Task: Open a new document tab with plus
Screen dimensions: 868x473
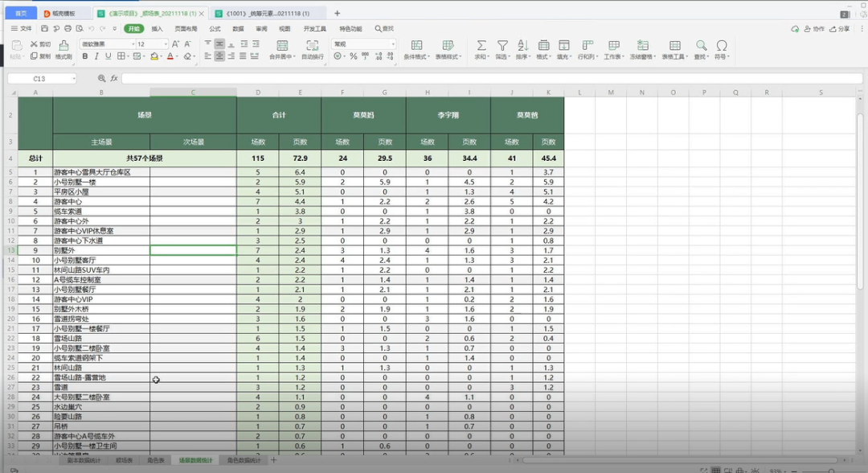Action: click(x=337, y=14)
